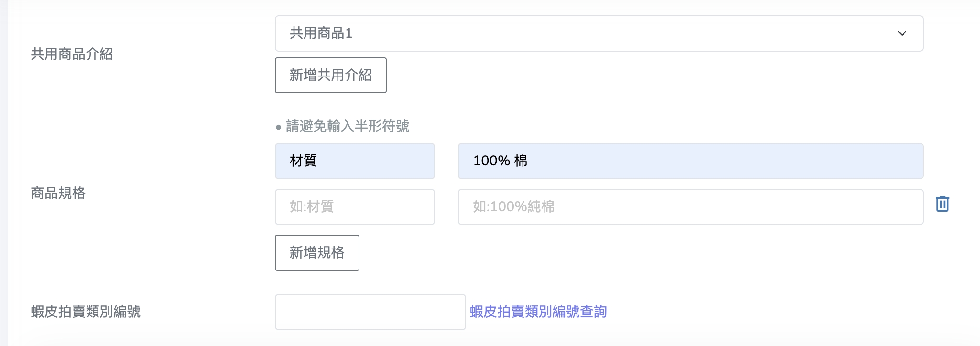Image resolution: width=980 pixels, height=346 pixels.
Task: Click the 新增共用介紹 button
Action: click(x=330, y=76)
